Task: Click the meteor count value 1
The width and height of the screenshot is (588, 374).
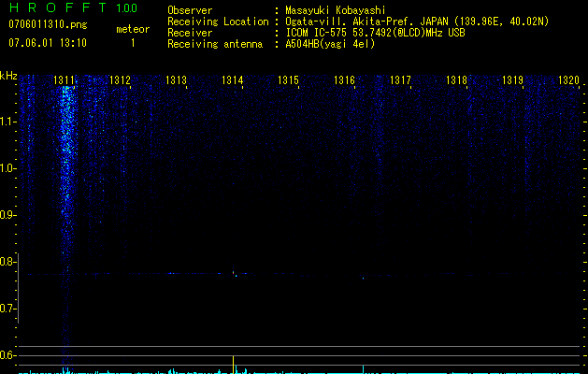Action: 133,43
